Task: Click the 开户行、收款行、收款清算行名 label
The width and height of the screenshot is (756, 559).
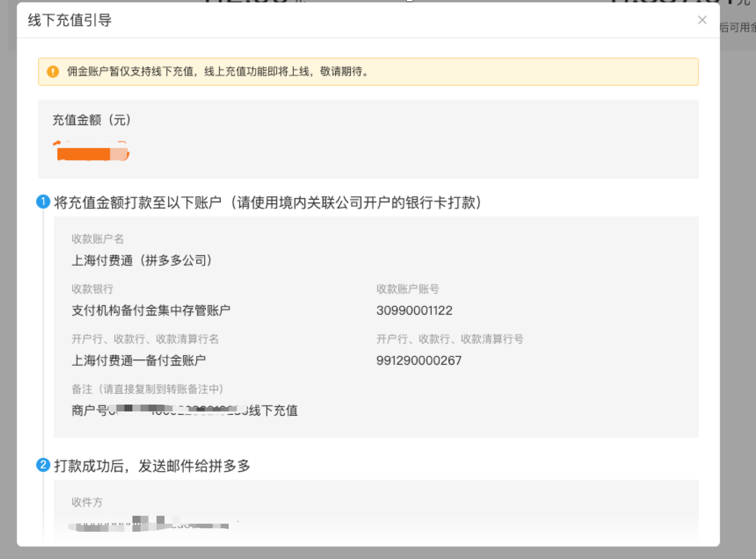Action: (145, 339)
